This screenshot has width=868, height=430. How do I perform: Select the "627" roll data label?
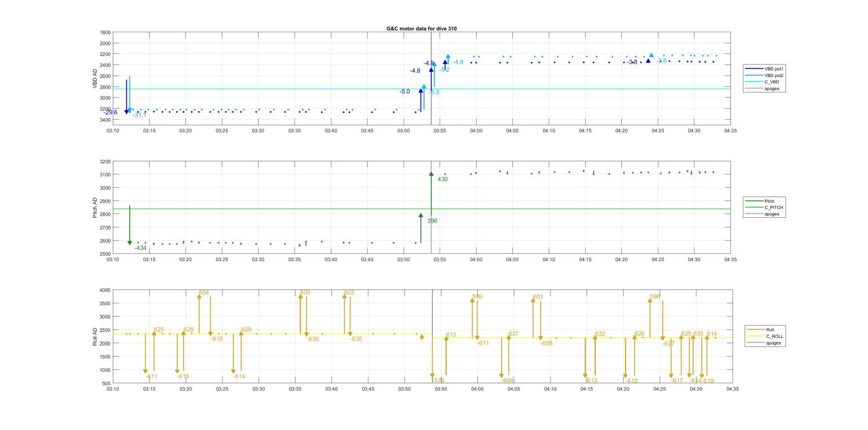[513, 334]
